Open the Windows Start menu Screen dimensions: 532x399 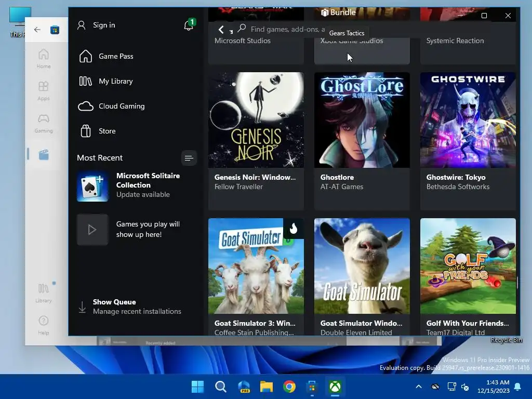[197, 387]
